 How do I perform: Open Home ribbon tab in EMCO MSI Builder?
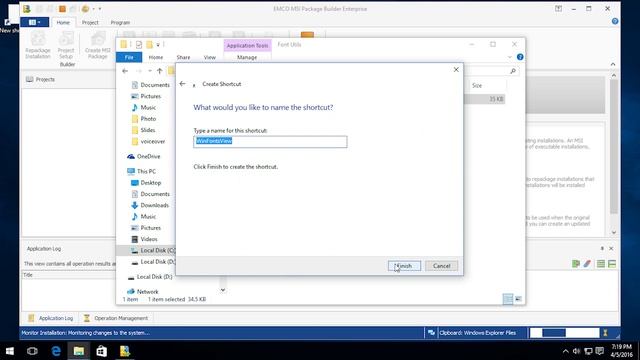[x=63, y=22]
